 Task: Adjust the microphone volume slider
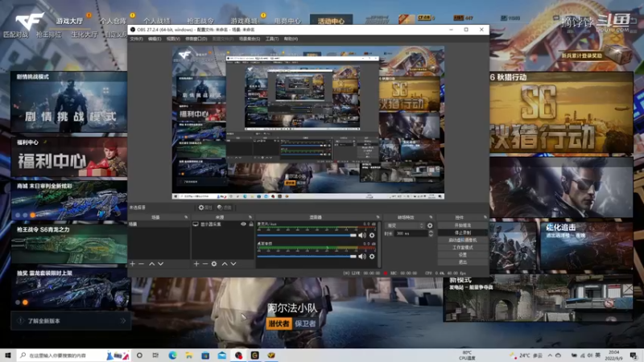(307, 235)
